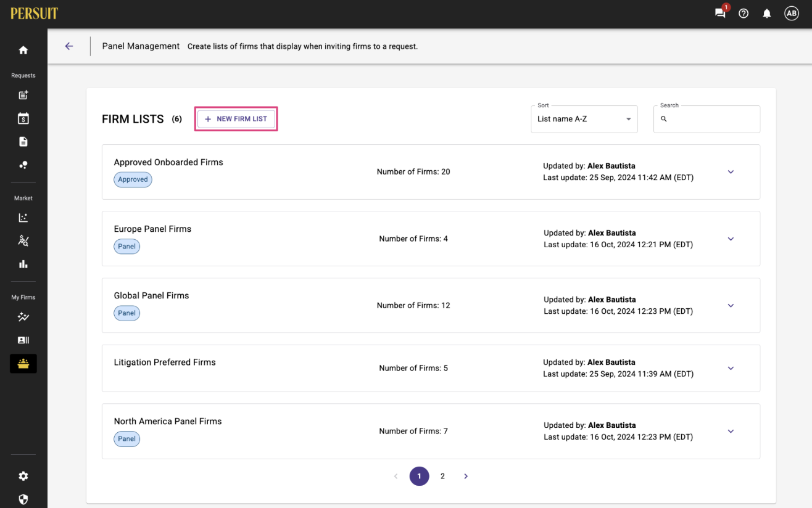
Task: Expand the Europe Panel Firms row
Action: click(731, 239)
